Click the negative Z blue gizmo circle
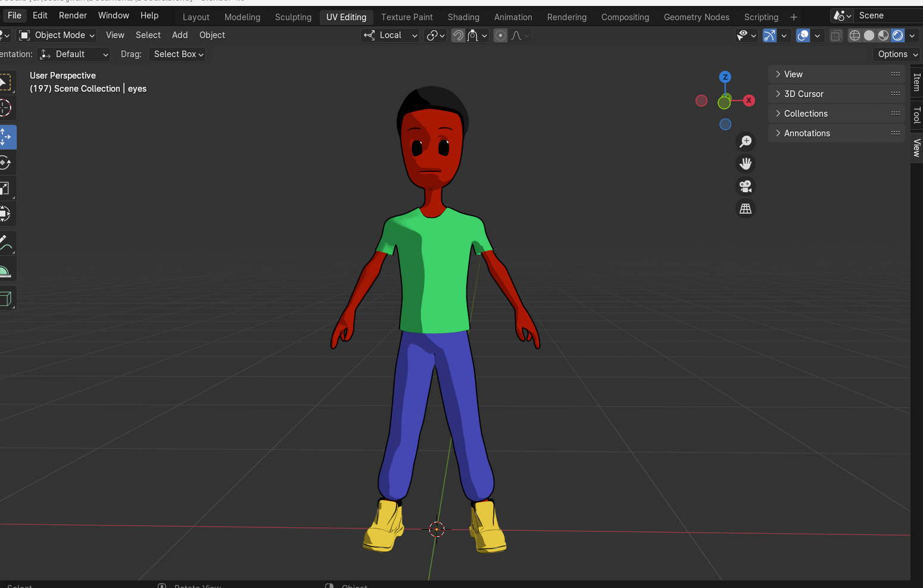 pos(725,124)
